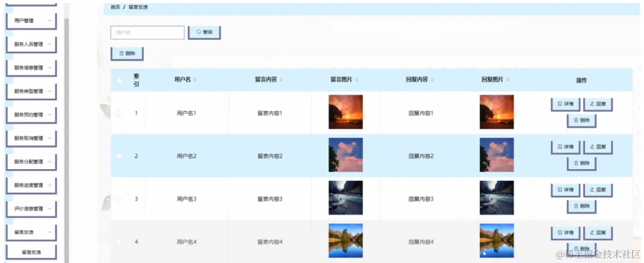This screenshot has height=263, width=644.
Task: Select the 留言反馈 submenu item
Action: pos(31,252)
